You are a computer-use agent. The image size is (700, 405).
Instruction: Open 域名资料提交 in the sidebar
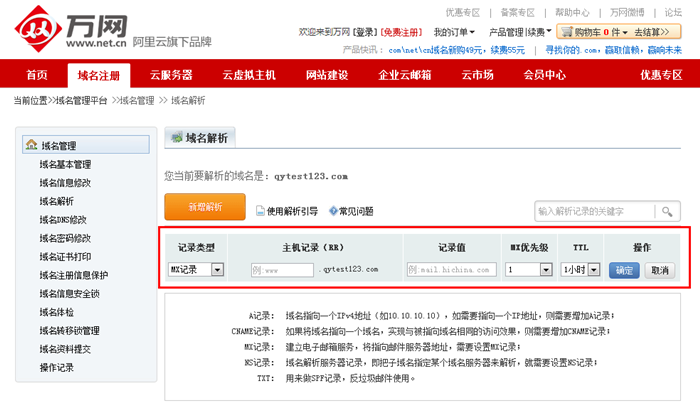click(x=65, y=349)
